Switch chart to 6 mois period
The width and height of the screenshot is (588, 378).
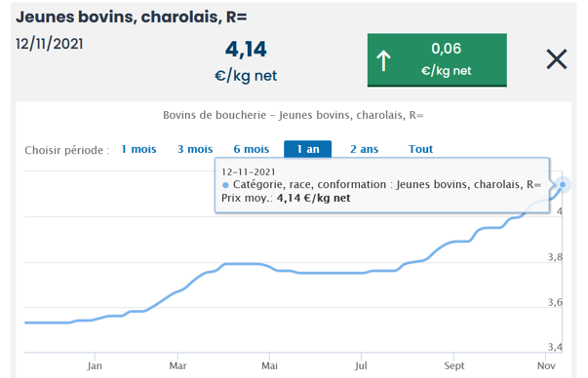click(252, 149)
